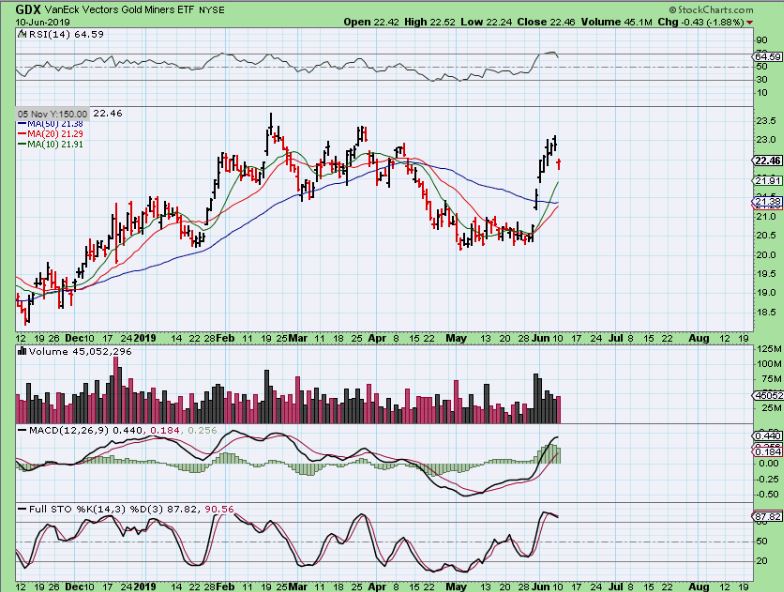Click the Volume 45.1M header value
The height and width of the screenshot is (592, 784).
click(x=616, y=22)
